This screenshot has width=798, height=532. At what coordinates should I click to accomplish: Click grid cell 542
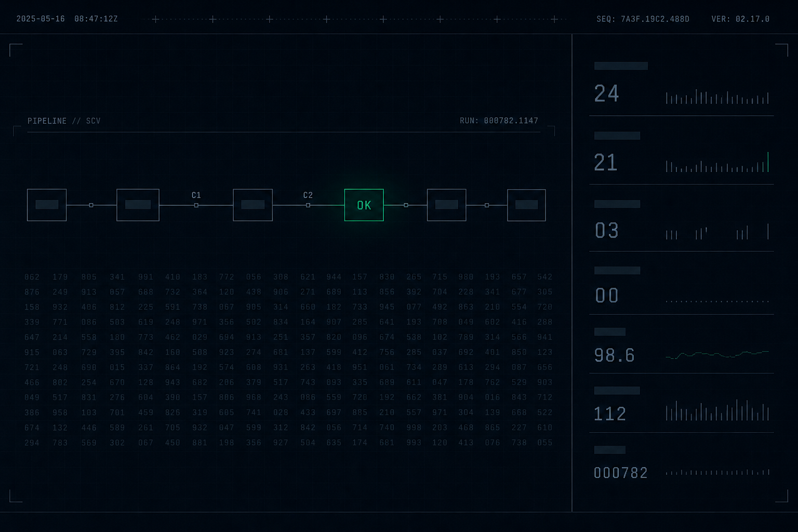tap(544, 277)
